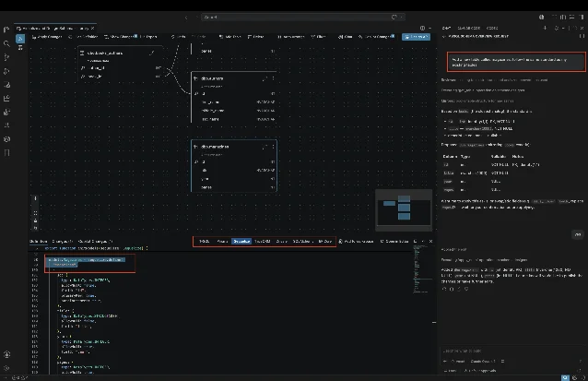The image size is (588, 381).
Task: Open the CHAT tab in right panel
Action: tap(446, 28)
